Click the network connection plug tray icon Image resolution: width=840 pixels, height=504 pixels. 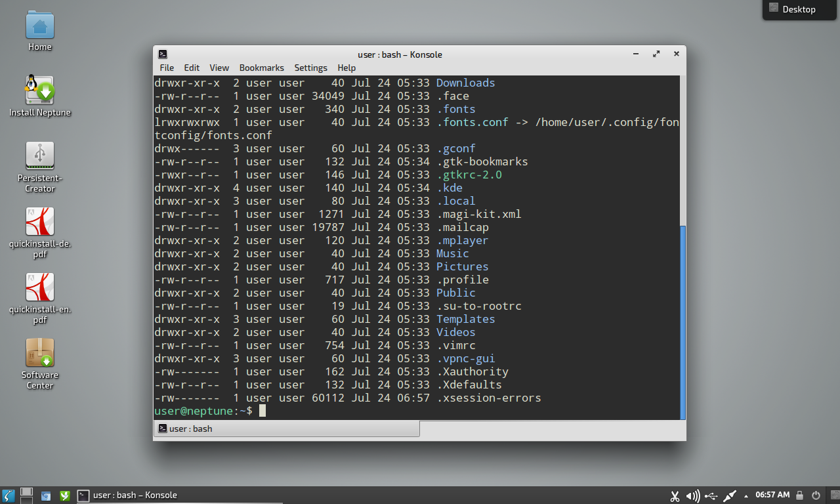(x=729, y=495)
